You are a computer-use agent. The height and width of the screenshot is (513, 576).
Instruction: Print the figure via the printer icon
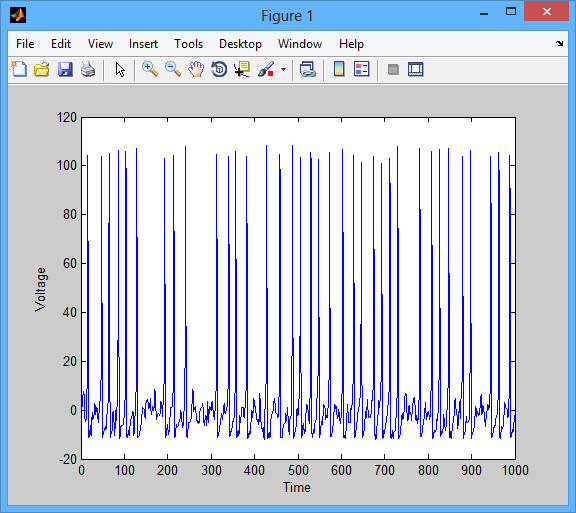coord(88,69)
